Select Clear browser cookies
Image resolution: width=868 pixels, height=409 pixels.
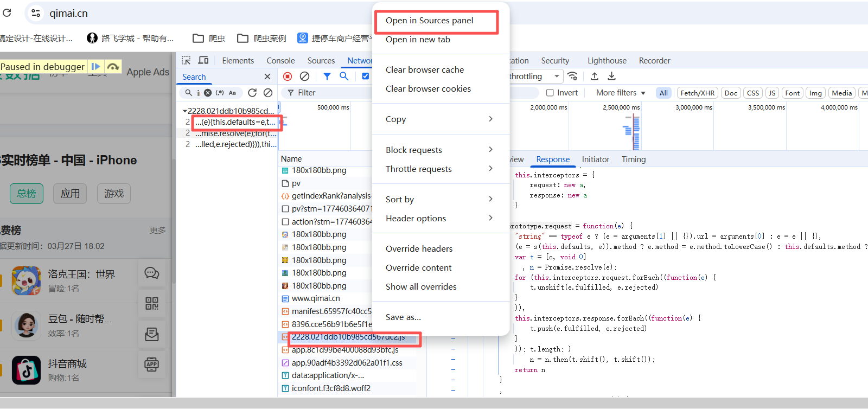[x=441, y=88]
